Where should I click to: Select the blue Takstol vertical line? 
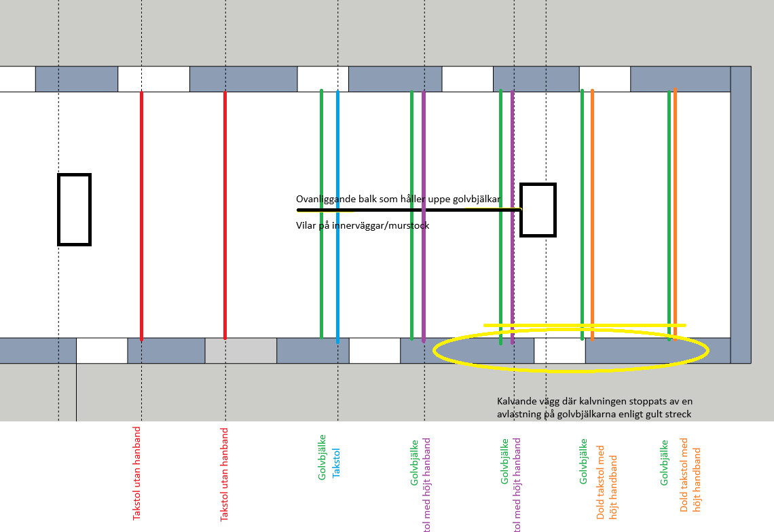[x=337, y=271]
